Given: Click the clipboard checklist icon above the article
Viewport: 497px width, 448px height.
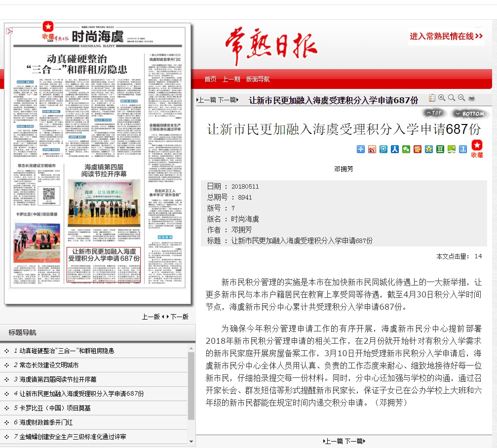Looking at the screenshot, I should [432, 98].
